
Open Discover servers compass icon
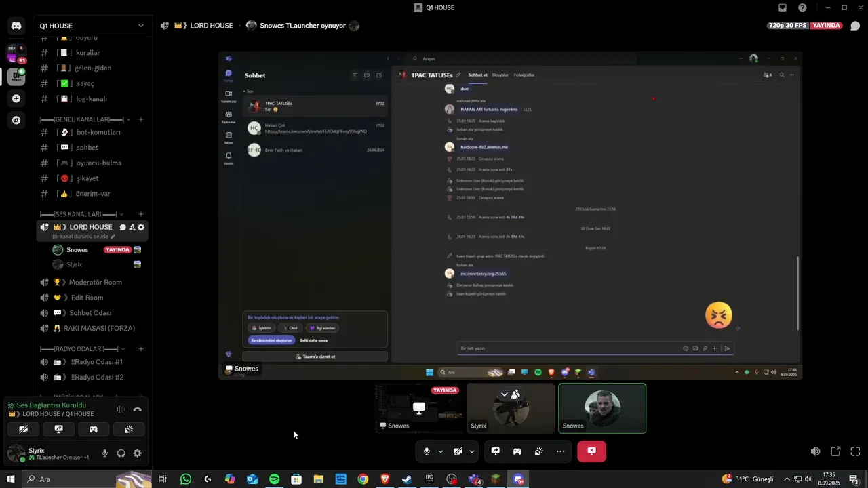coord(16,120)
